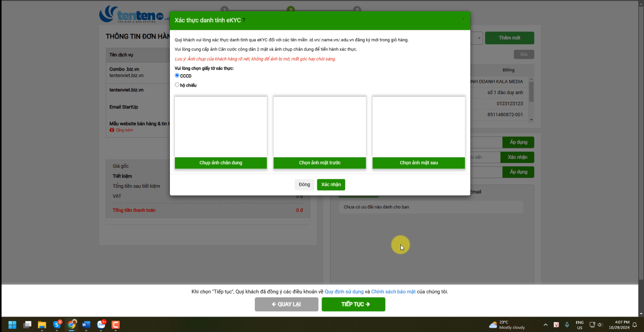This screenshot has width=644, height=332.
Task: Close the eKYC dialog with X
Action: click(x=463, y=19)
